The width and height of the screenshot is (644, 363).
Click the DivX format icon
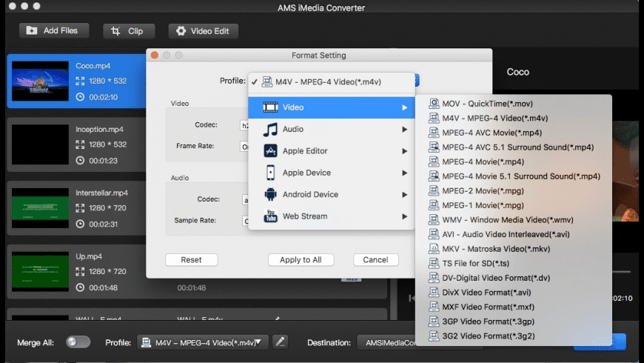[x=434, y=292]
